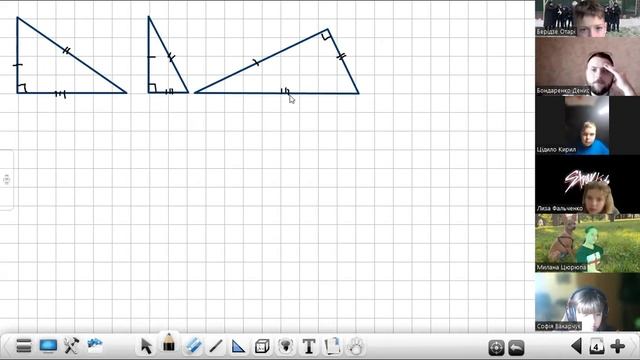Click the undo back-arrow button
Screen dimensions: 640x360
coord(516,348)
